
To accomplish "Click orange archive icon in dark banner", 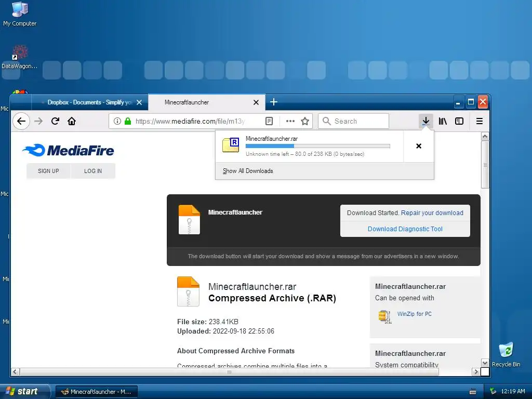I will click(x=189, y=220).
